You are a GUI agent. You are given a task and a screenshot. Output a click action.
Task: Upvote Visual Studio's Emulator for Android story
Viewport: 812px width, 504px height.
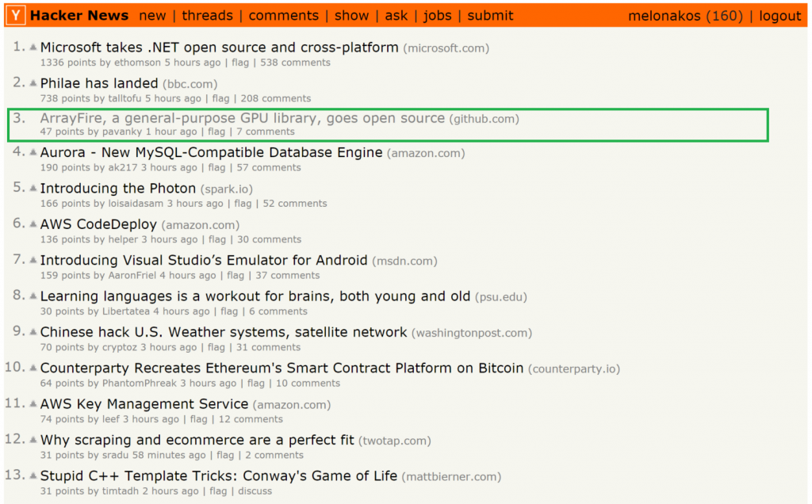33,260
